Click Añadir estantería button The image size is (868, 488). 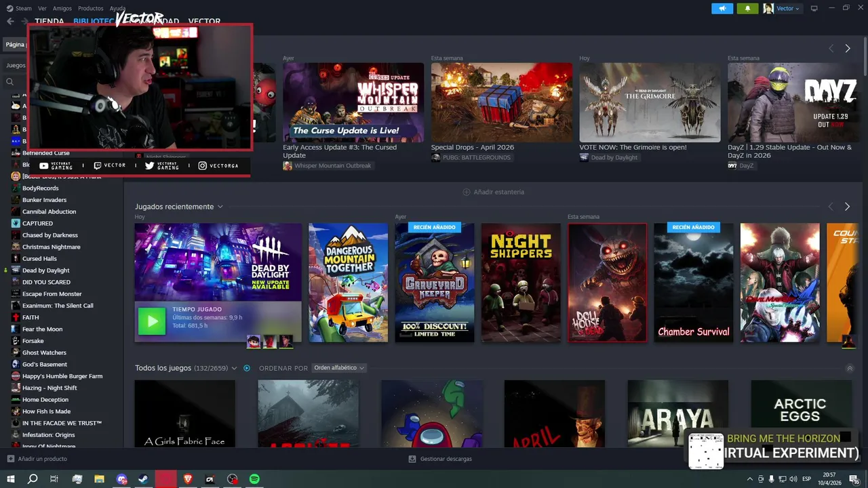pyautogui.click(x=493, y=192)
